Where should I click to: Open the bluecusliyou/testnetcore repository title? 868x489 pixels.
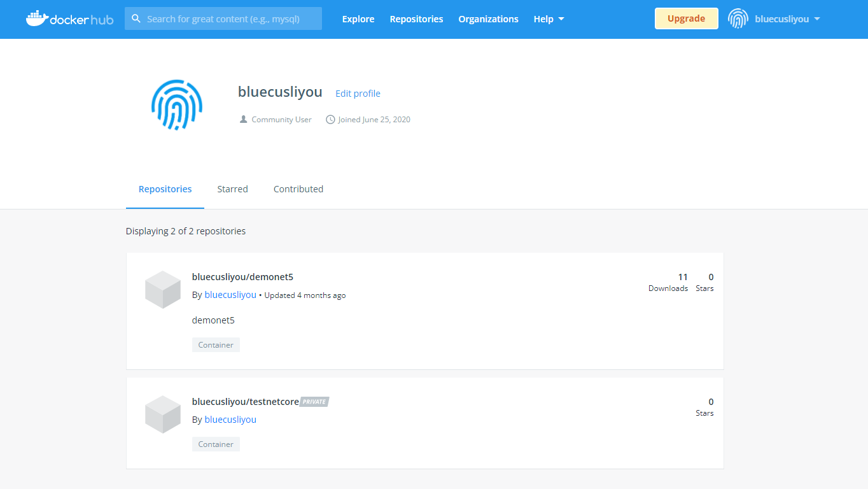tap(245, 402)
